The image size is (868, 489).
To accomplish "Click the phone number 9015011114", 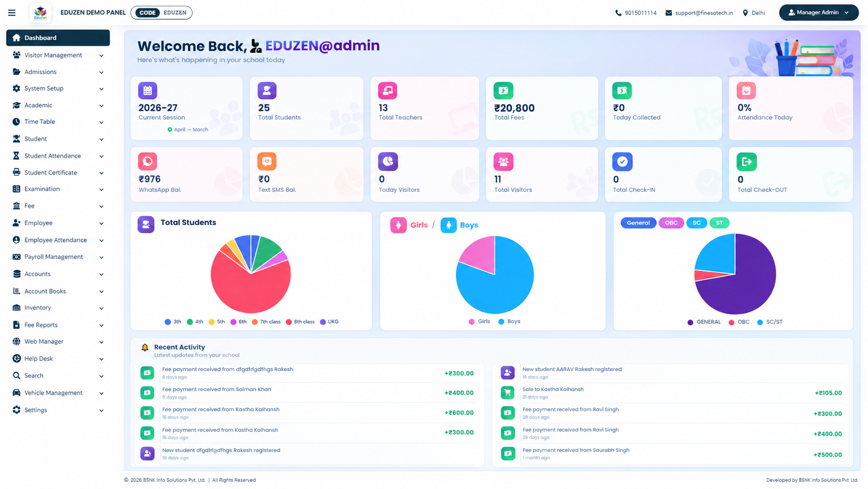I will click(641, 13).
